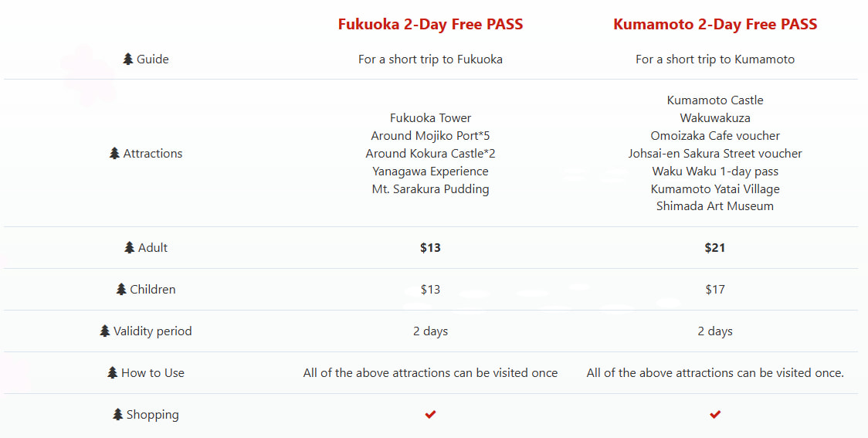Click the tree icon beside Adult

click(x=130, y=247)
